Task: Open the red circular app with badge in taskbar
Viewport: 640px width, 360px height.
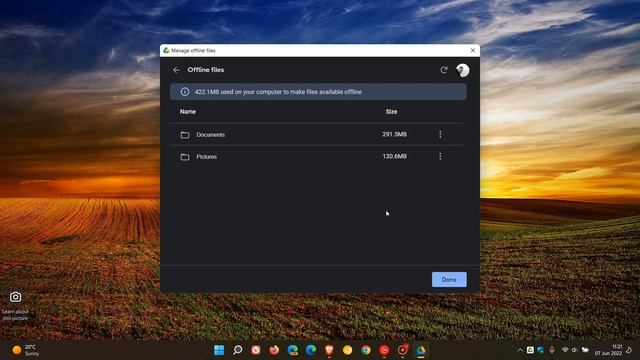Action: point(403,350)
